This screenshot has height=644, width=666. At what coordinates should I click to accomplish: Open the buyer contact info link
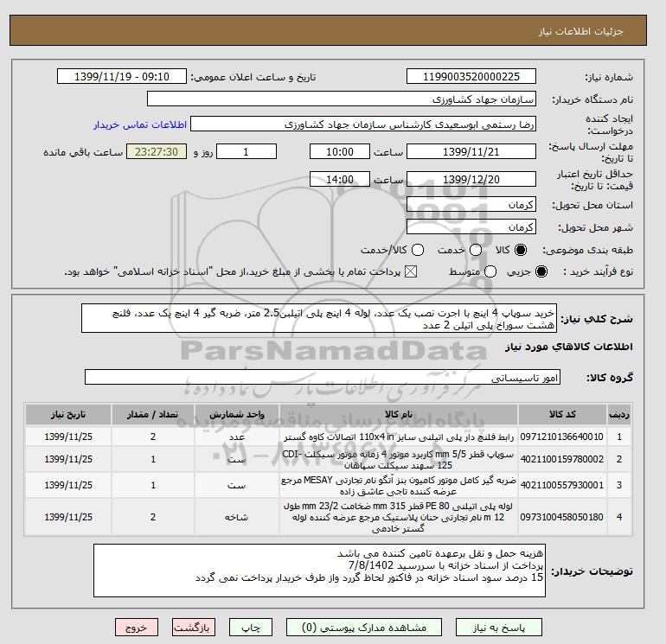click(140, 124)
